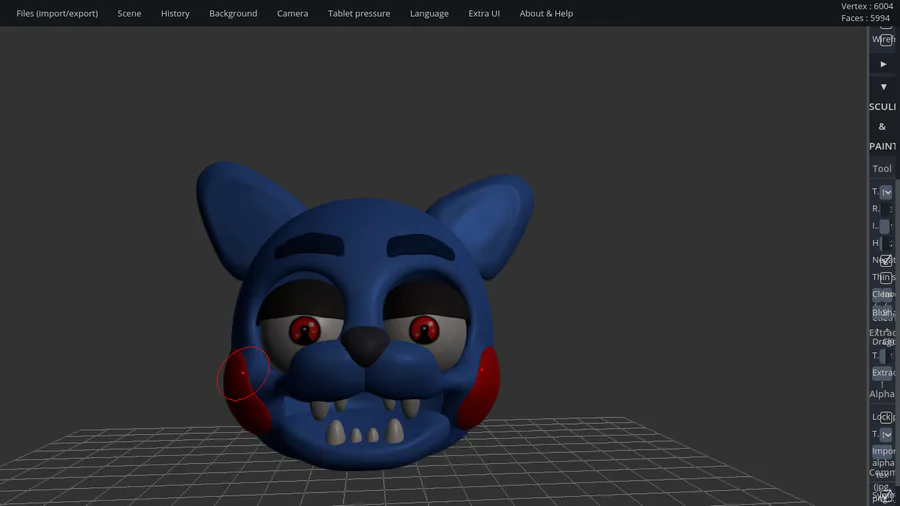
Task: Click the black nose of the cat model
Action: pos(365,345)
